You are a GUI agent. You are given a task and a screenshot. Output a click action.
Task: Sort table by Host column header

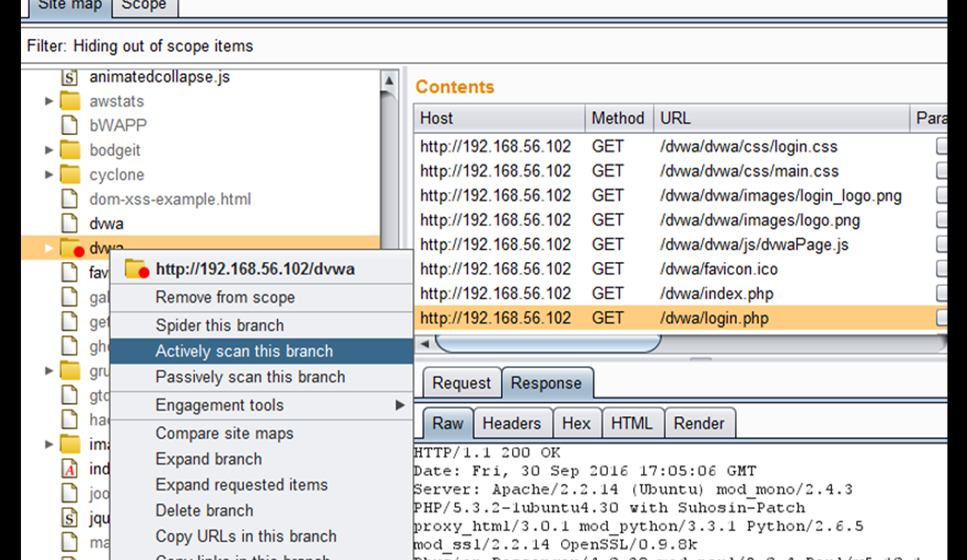pyautogui.click(x=499, y=118)
